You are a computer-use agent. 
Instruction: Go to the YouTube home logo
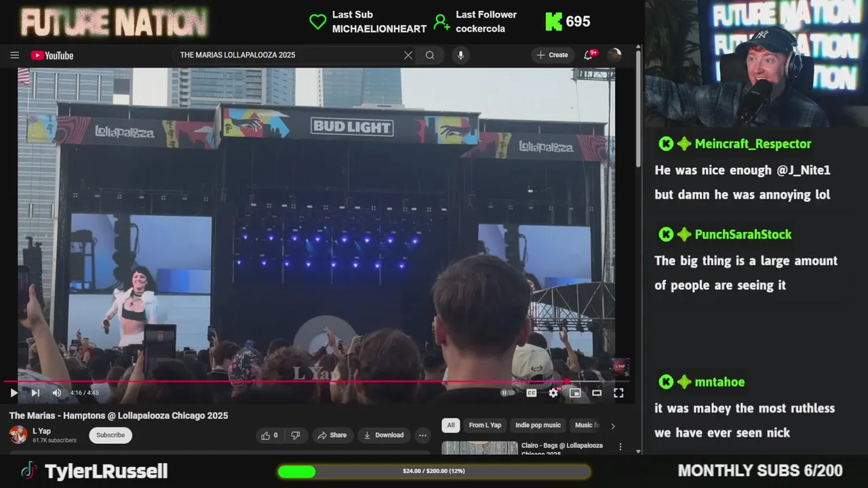(x=52, y=56)
